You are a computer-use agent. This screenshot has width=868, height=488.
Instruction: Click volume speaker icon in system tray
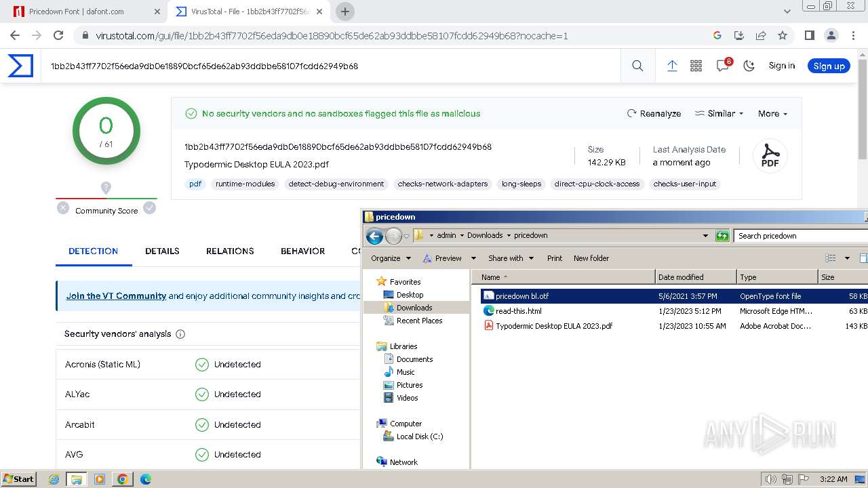tap(770, 479)
